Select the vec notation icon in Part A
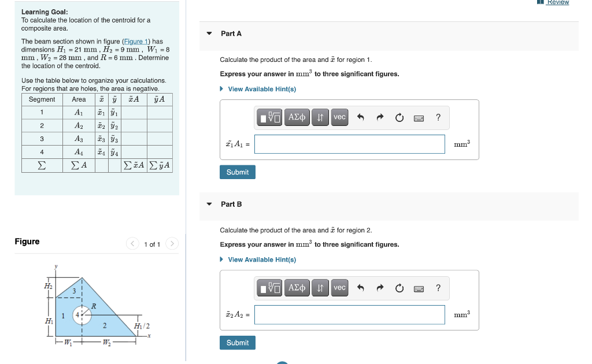Viewport: 592px width, 364px height. [339, 117]
